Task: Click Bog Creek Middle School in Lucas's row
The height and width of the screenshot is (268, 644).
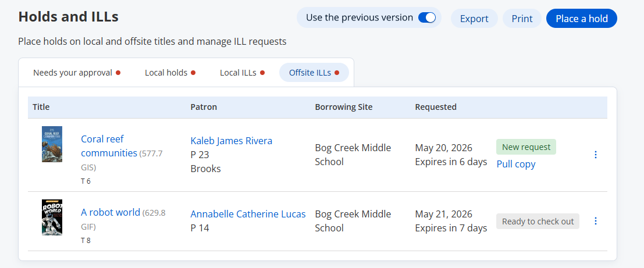Action: tap(353, 221)
